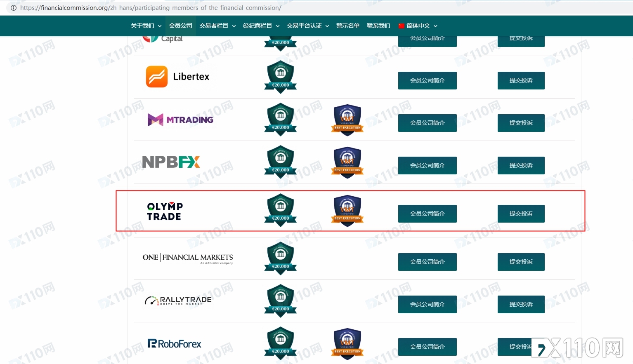Click the China flag icon beside 简体中文
The width and height of the screenshot is (633, 364).
[401, 26]
